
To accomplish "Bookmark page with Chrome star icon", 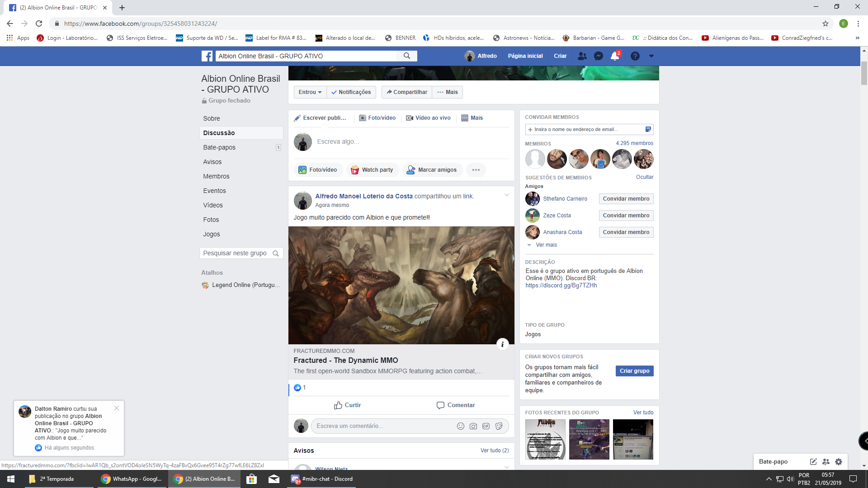I will coord(826,23).
